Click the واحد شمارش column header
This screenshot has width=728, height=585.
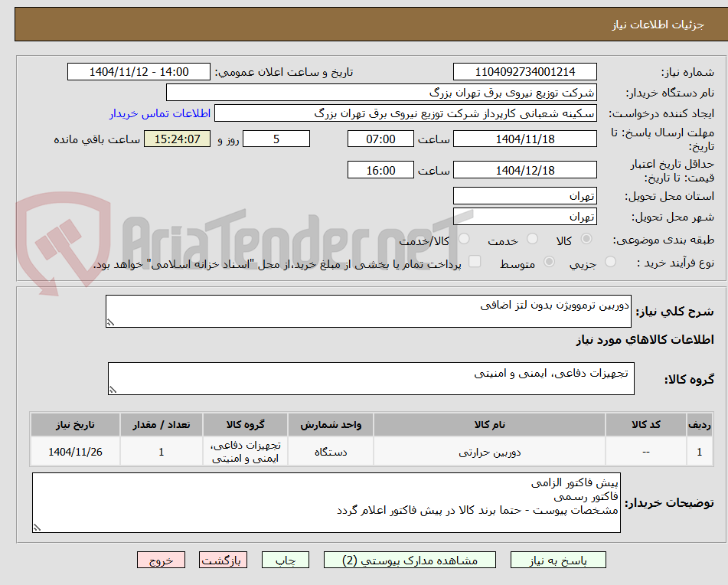[x=331, y=425]
